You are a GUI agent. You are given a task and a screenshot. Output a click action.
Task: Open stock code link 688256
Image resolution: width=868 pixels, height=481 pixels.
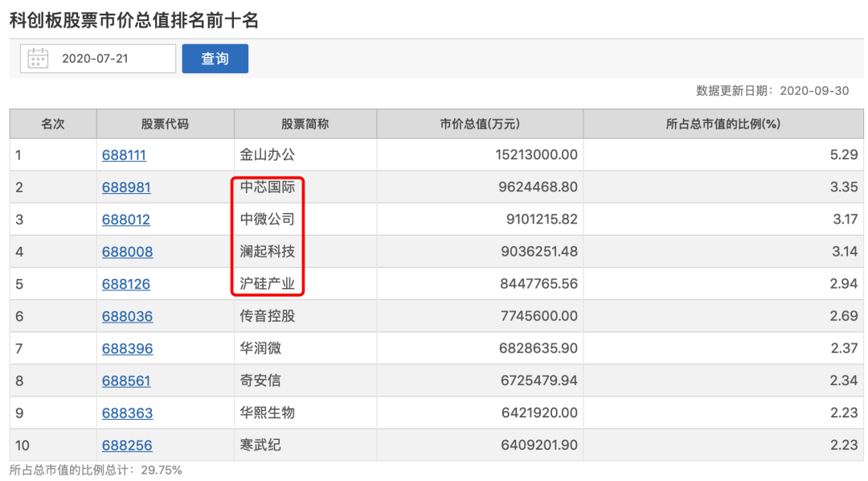coord(127,445)
